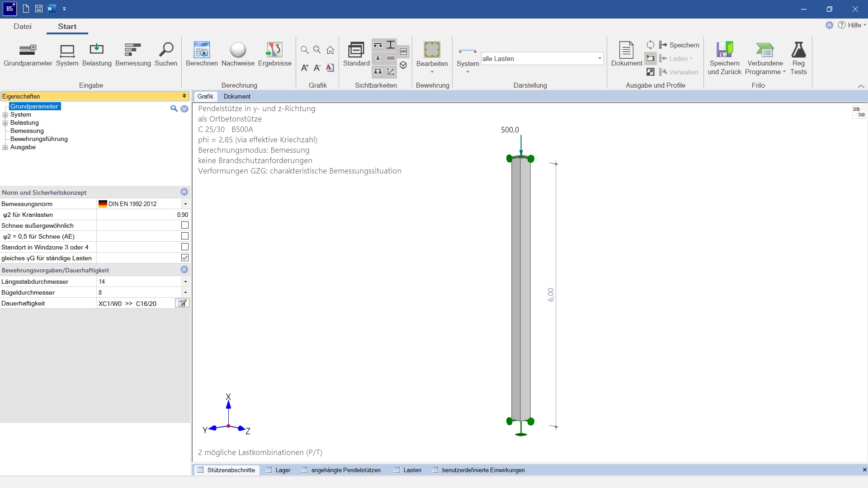Enable Standort in Windzone 3 oder 4 checkbox

tap(184, 247)
